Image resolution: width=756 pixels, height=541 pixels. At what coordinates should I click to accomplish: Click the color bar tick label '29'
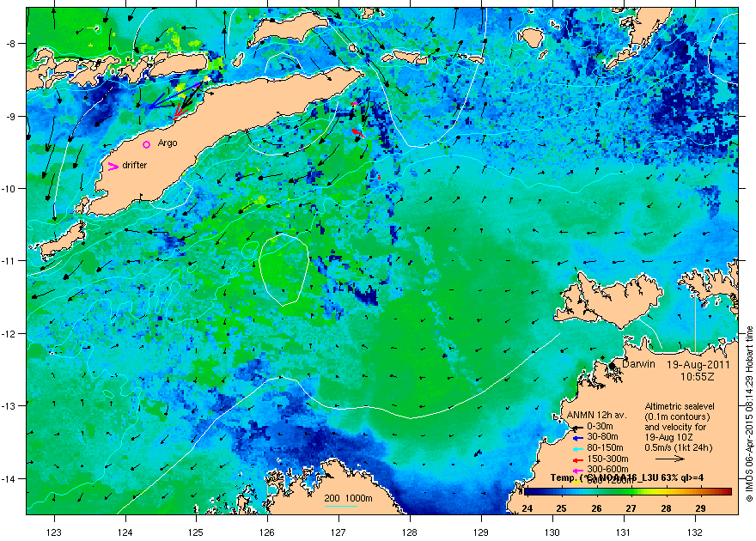701,508
